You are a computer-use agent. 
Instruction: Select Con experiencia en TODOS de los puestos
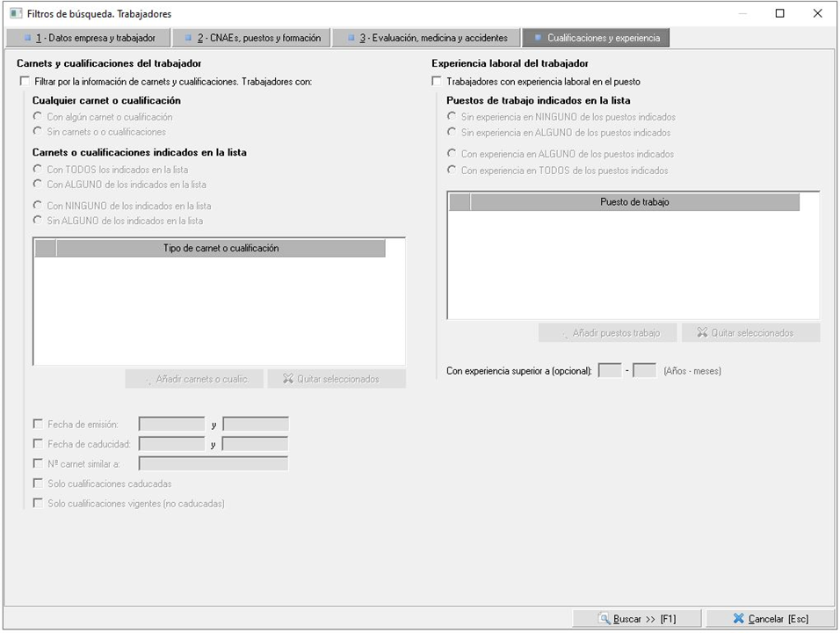pos(452,170)
